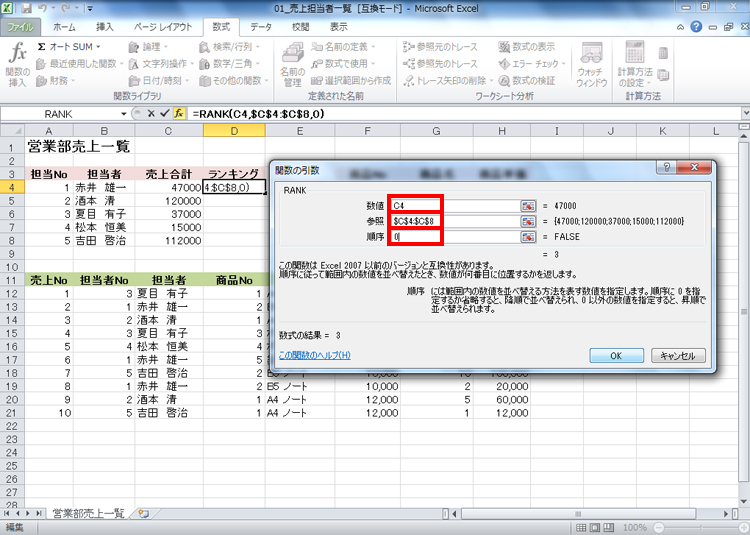750x535 pixels.
Task: Click Create from Selection (選択範囲から作成)
Action: (x=351, y=80)
